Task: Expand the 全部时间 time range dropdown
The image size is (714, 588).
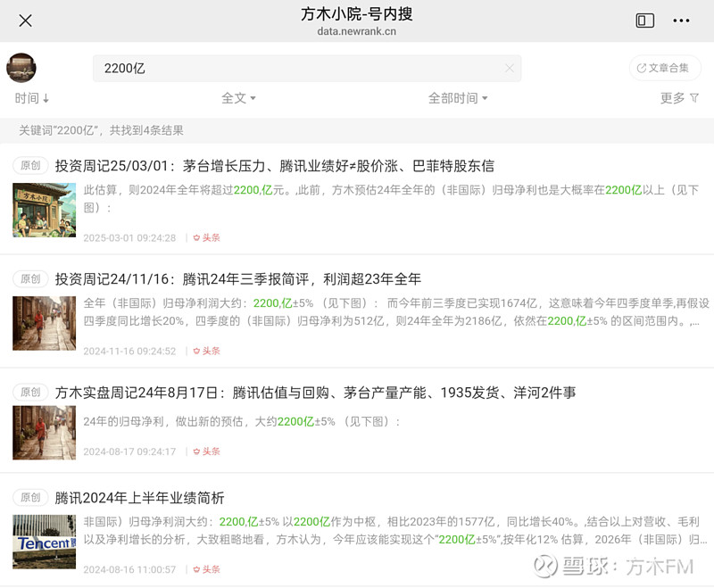Action: 459,98
